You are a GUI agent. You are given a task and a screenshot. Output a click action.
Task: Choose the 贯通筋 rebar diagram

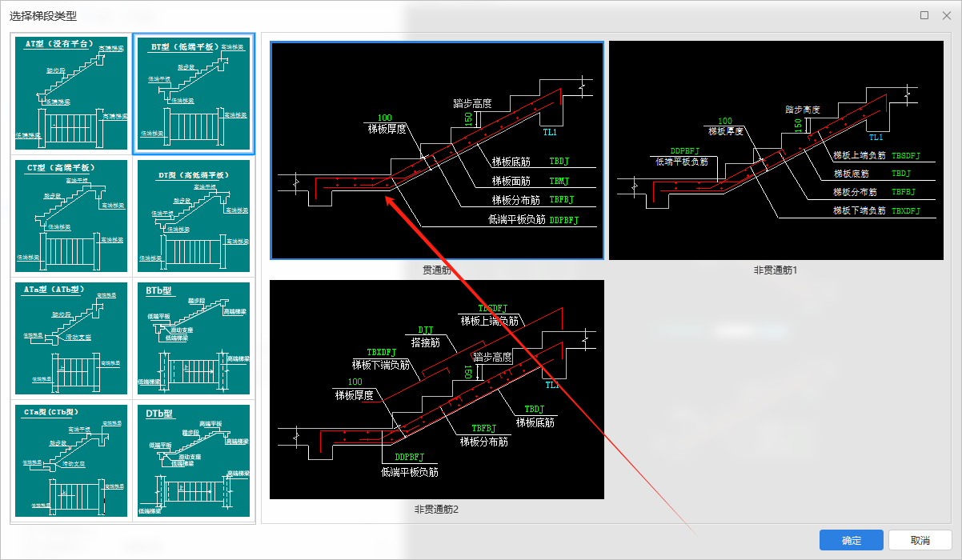[x=437, y=150]
